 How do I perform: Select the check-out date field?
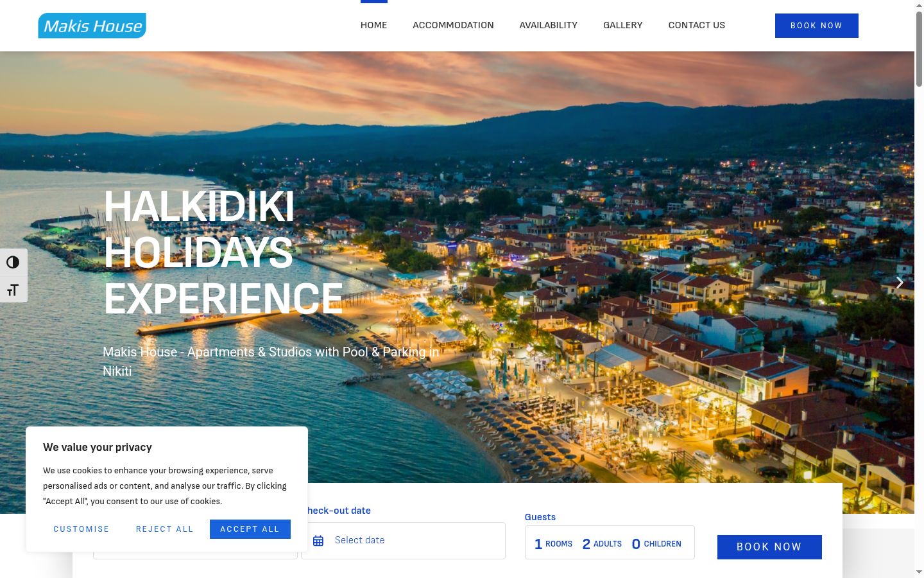click(x=403, y=541)
